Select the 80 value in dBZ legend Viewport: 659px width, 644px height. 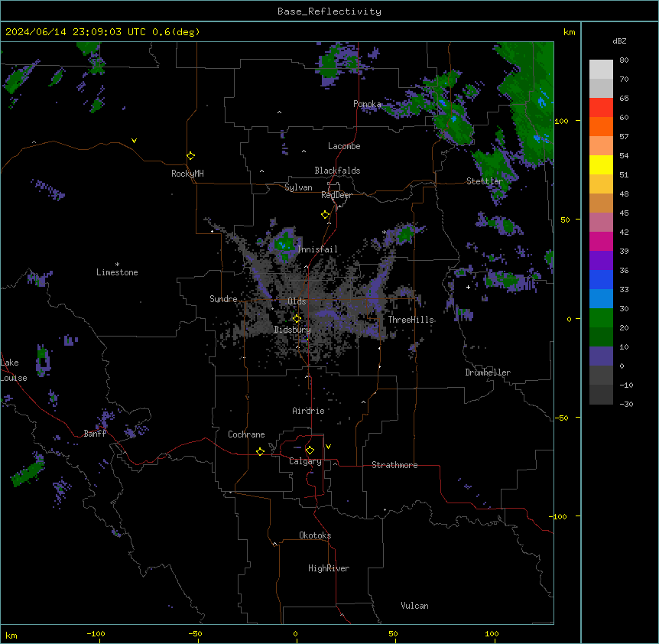624,60
